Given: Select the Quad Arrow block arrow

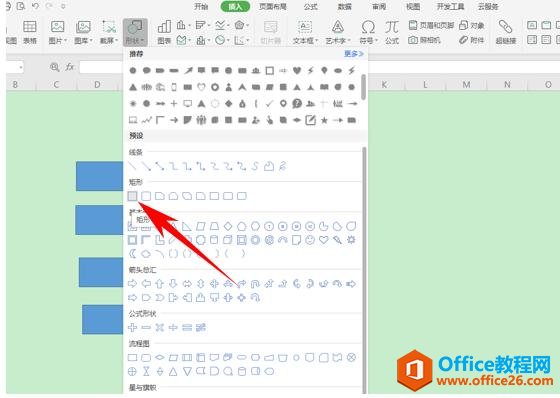Looking at the screenshot, I should click(x=214, y=284).
